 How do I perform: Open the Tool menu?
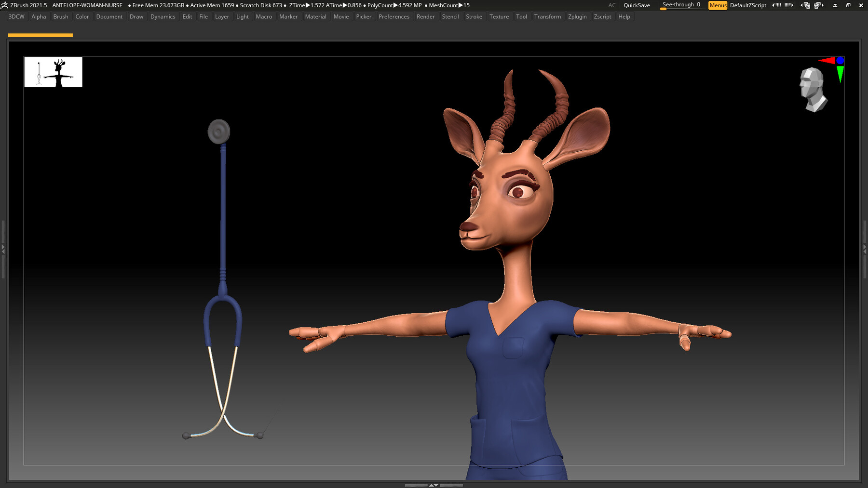[521, 16]
